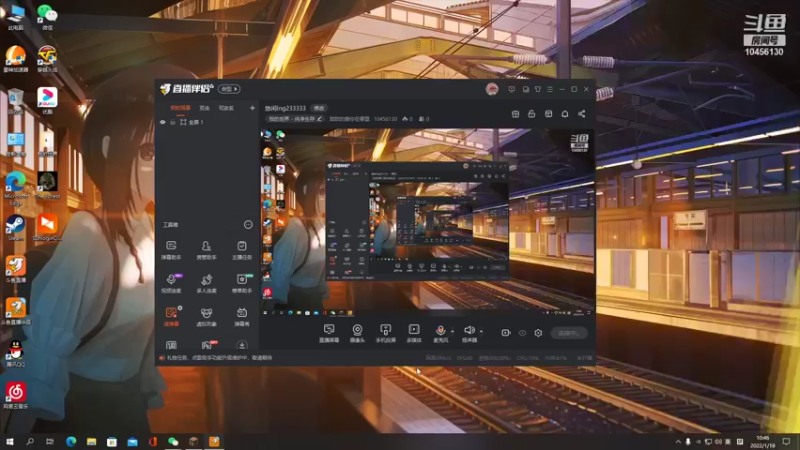Toggle the preview eye icon in the bottom bar
The width and height of the screenshot is (800, 450).
522,333
